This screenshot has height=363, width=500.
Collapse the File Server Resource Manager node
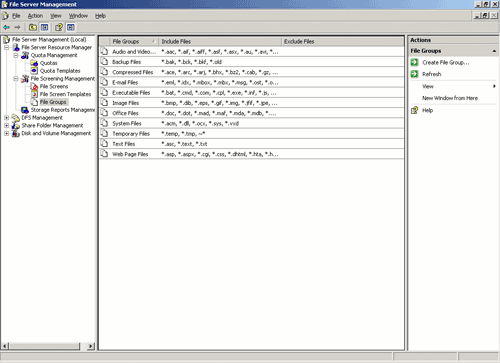(6, 47)
